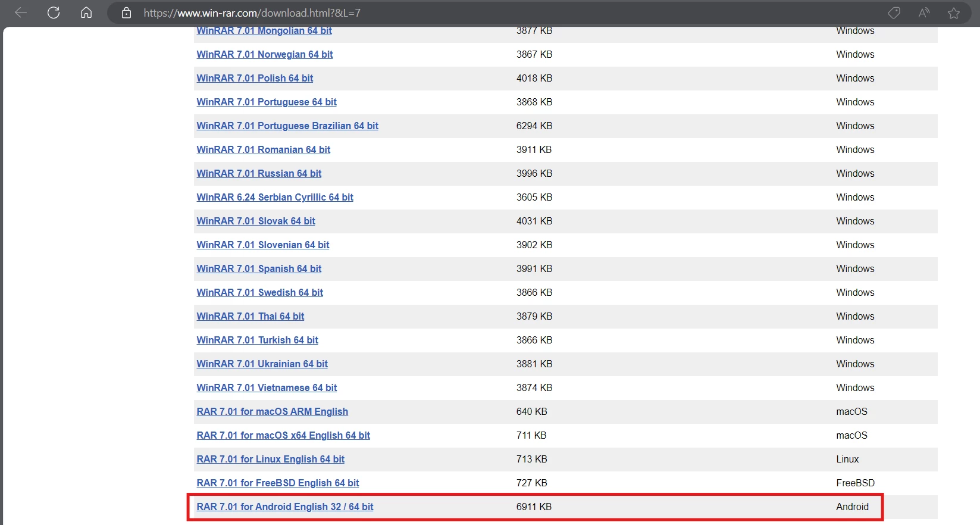The image size is (980, 525).
Task: Activate the read aloud icon
Action: click(x=924, y=12)
